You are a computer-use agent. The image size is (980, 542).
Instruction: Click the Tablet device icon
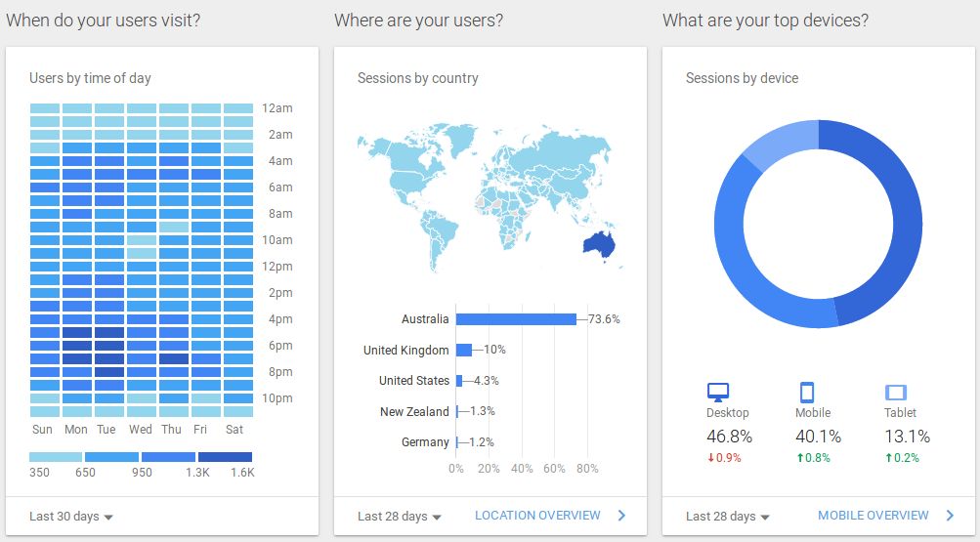tap(895, 393)
